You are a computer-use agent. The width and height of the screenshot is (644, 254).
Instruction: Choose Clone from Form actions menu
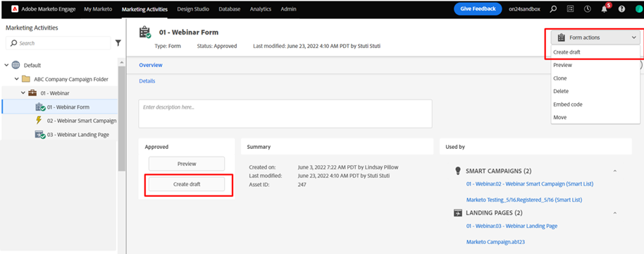(595, 78)
